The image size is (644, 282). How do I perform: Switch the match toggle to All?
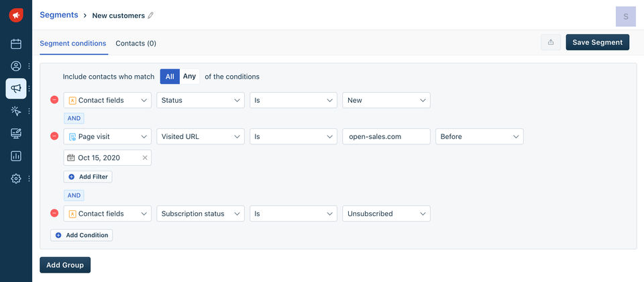pos(170,77)
